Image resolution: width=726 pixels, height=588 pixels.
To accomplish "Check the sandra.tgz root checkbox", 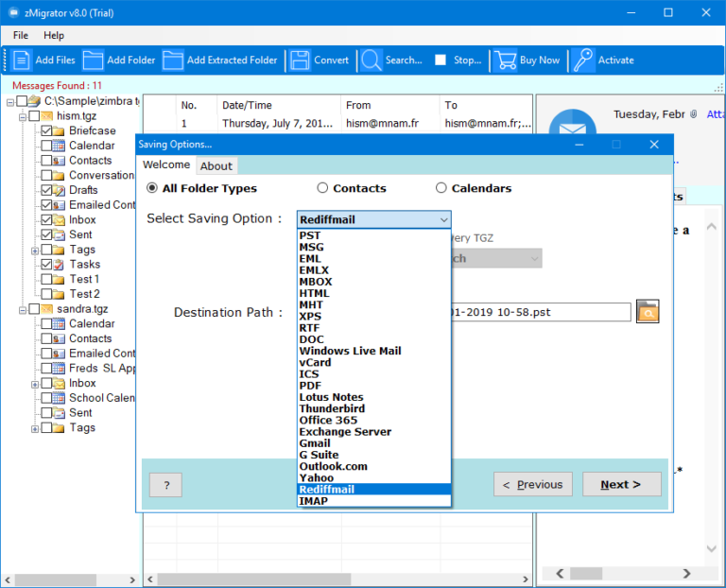I will (34, 309).
